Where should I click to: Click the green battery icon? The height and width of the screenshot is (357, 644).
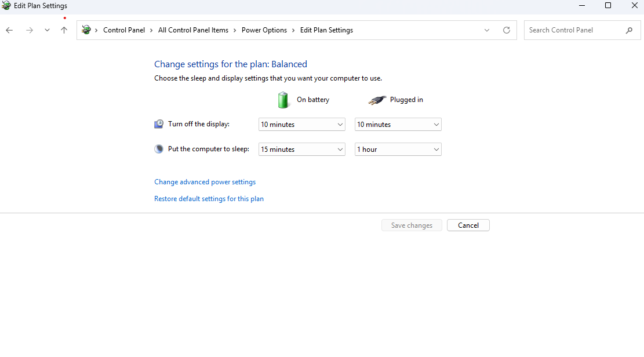coord(283,100)
